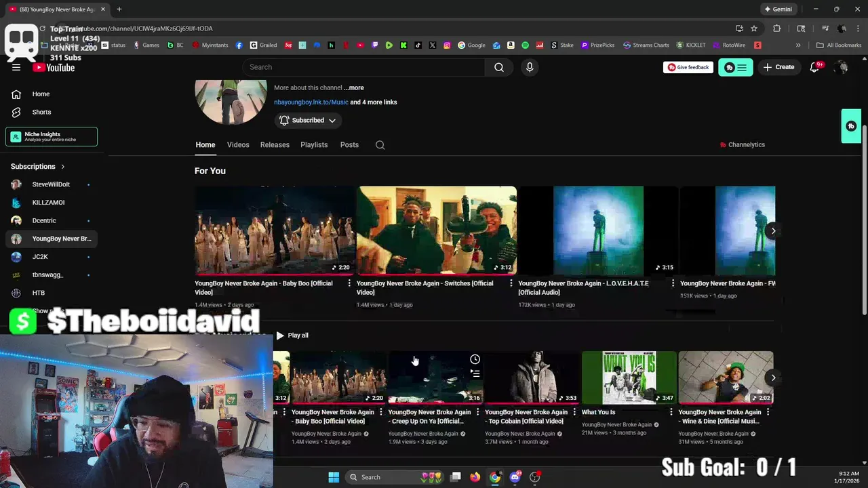The height and width of the screenshot is (488, 868).
Task: Expand and 4 more links
Action: (374, 102)
